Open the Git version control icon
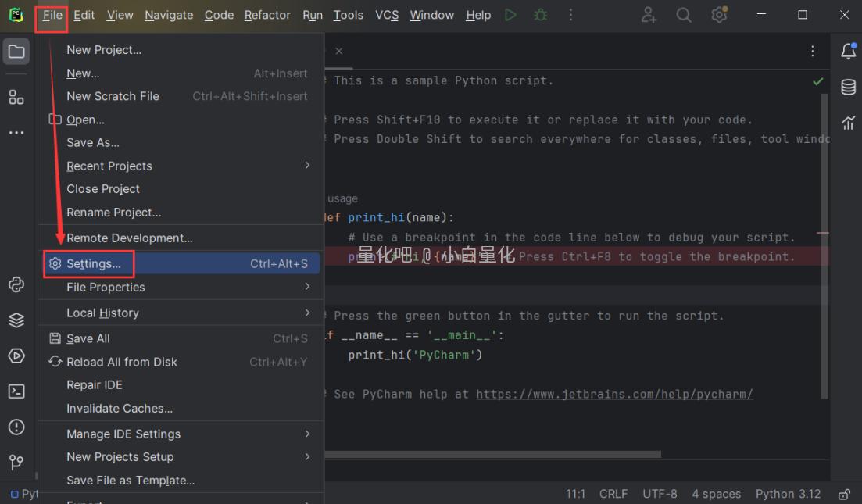Screen dimensions: 862x504 pyautogui.click(x=16, y=463)
